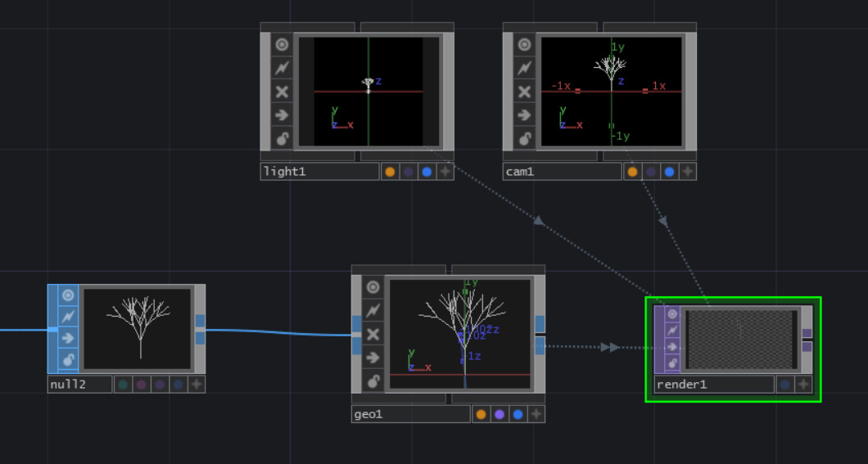Click the X flag on geo1
Image resolution: width=868 pixels, height=464 pixels.
(x=373, y=334)
